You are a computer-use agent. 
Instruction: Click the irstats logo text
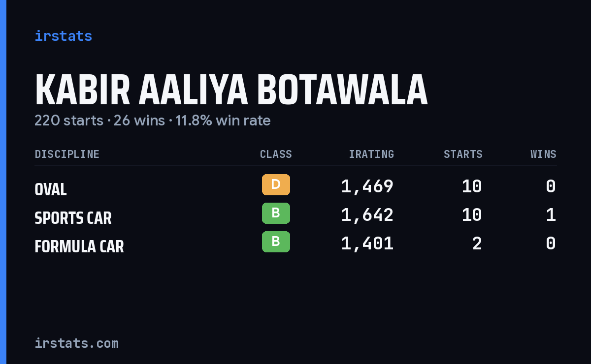(x=63, y=36)
